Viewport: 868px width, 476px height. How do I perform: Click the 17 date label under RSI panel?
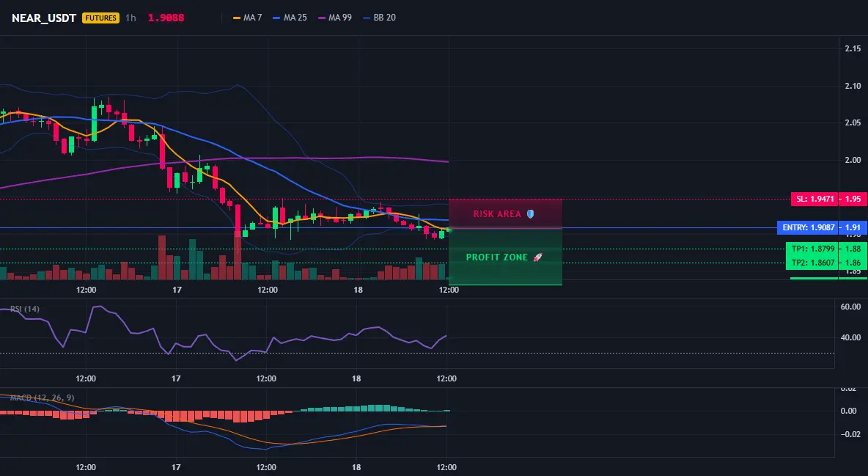click(x=175, y=378)
